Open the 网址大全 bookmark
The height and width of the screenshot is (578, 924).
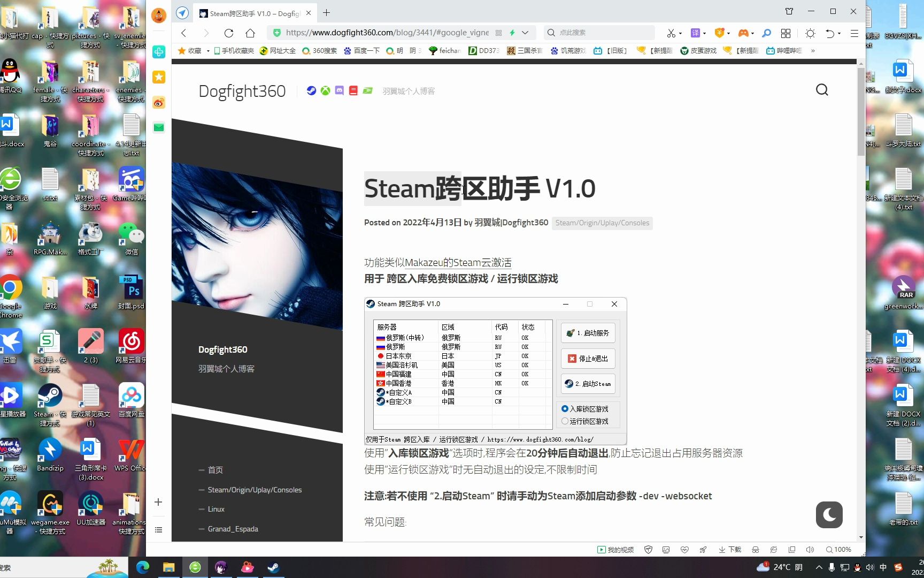point(278,51)
